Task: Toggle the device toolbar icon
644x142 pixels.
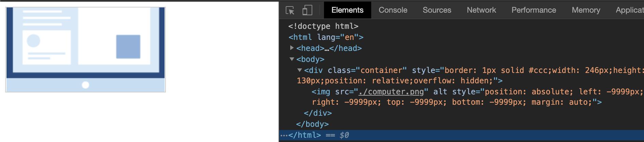Action: pos(307,10)
